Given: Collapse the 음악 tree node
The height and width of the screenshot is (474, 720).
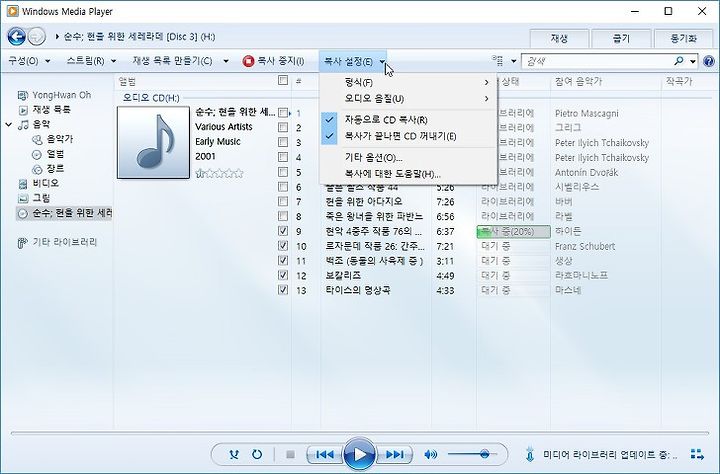Looking at the screenshot, I should click(x=9, y=124).
